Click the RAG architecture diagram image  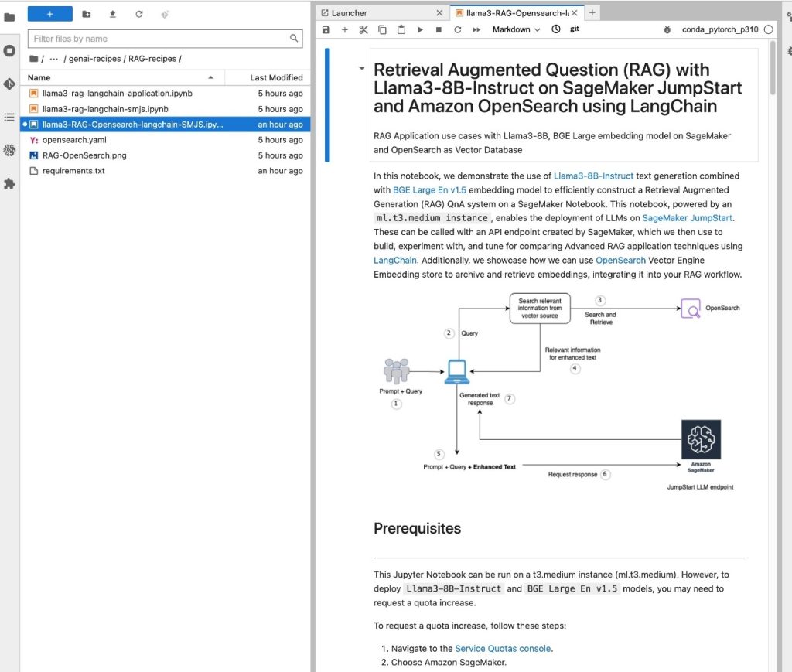[560, 394]
